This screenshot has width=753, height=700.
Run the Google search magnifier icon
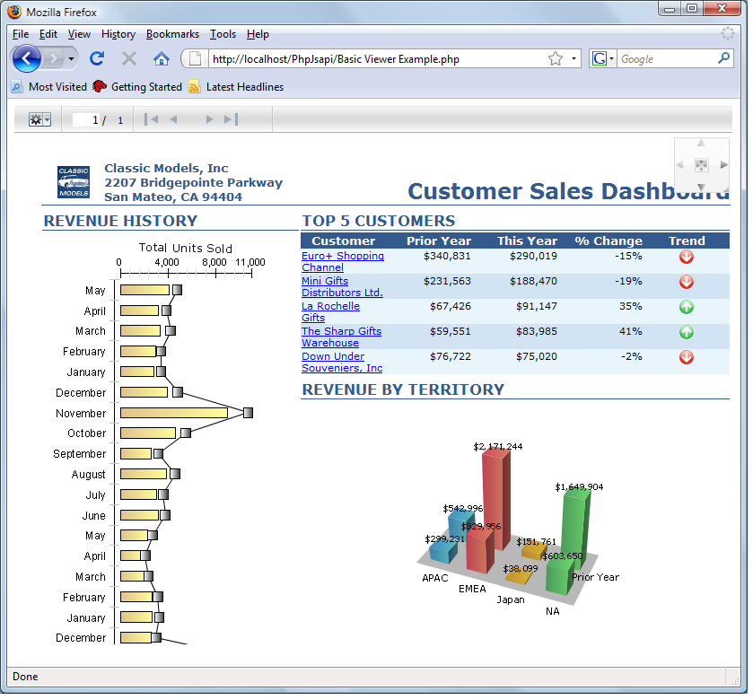[x=723, y=58]
